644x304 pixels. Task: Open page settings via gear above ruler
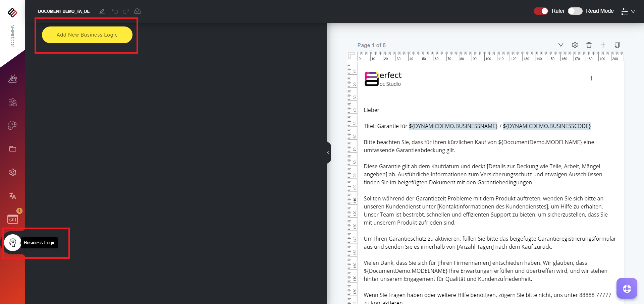pyautogui.click(x=575, y=45)
